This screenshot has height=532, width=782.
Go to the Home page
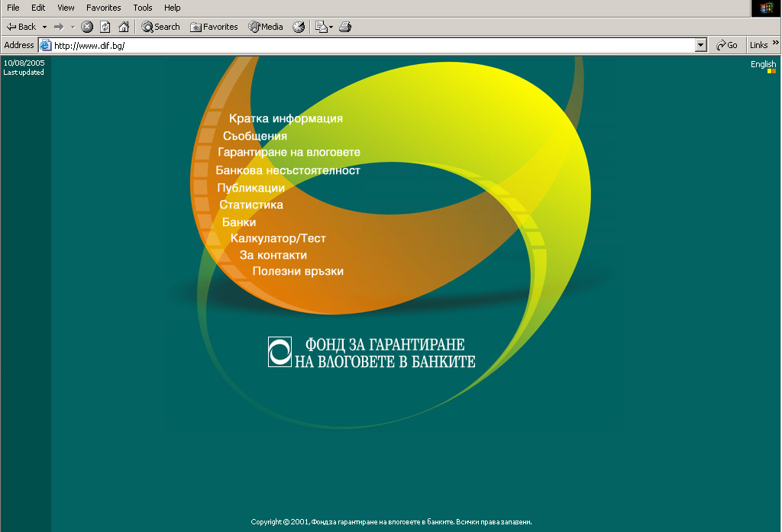(x=123, y=27)
